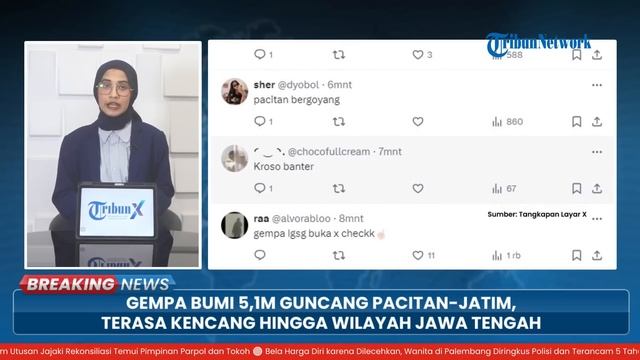Click the "Sumber: Tangkapan Layar X" caption
This screenshot has width=640, height=360.
[537, 214]
